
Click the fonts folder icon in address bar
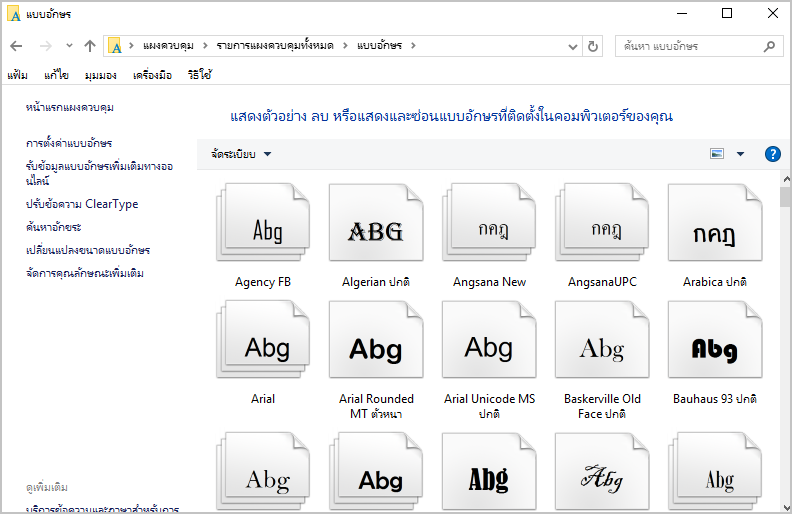click(x=115, y=46)
